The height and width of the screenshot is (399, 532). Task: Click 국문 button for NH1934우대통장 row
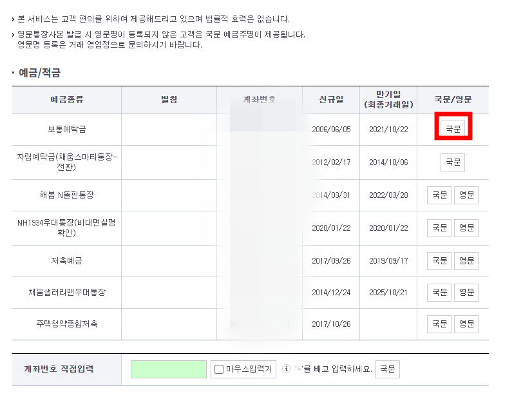point(439,228)
